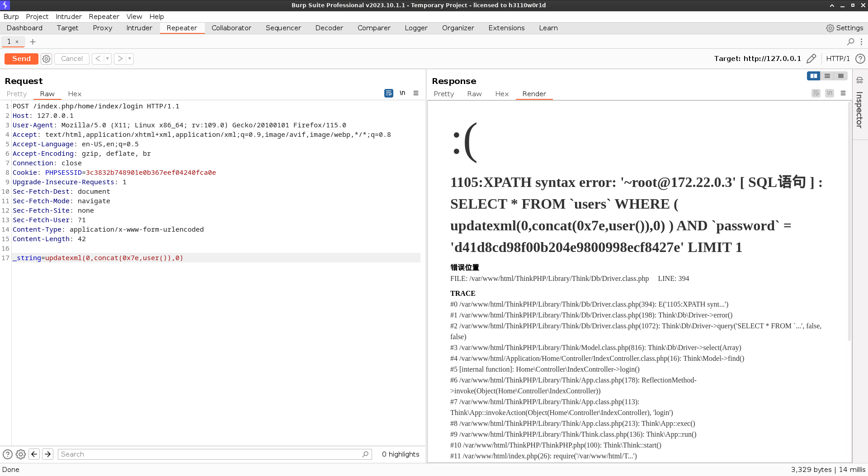Open the Help menu

click(156, 17)
